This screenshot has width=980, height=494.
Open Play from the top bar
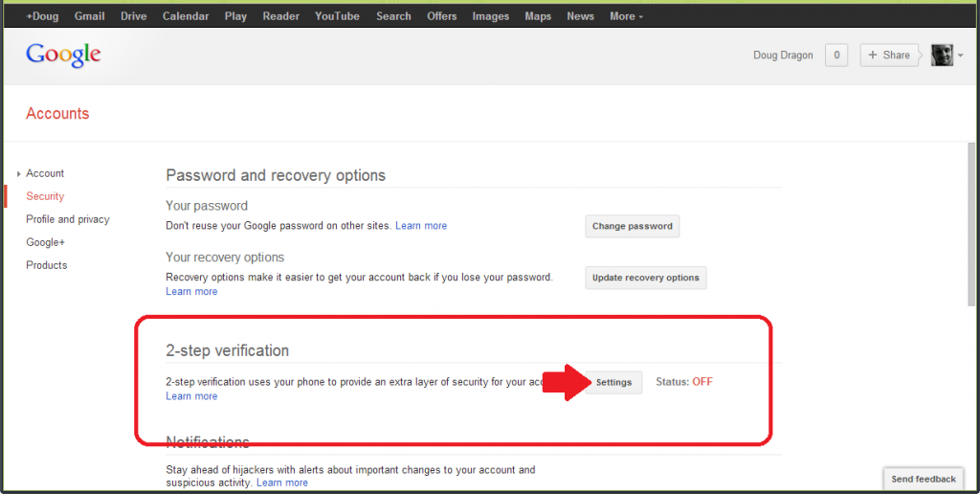click(235, 16)
